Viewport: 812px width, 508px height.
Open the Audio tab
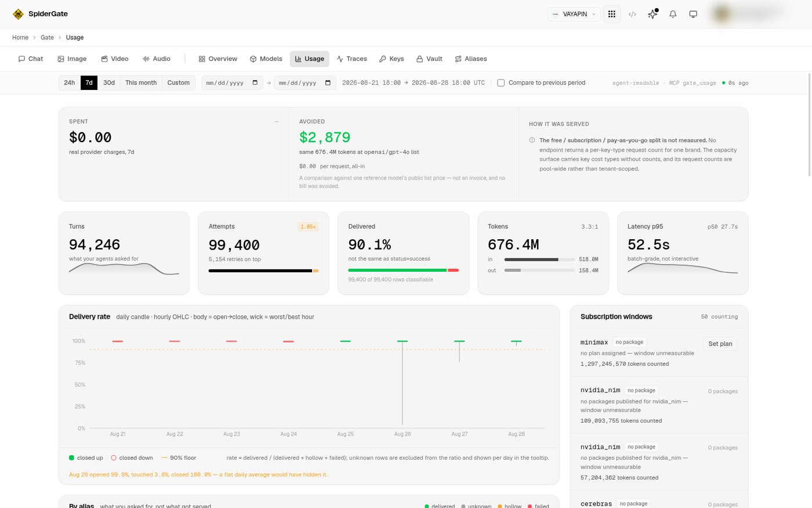click(157, 59)
